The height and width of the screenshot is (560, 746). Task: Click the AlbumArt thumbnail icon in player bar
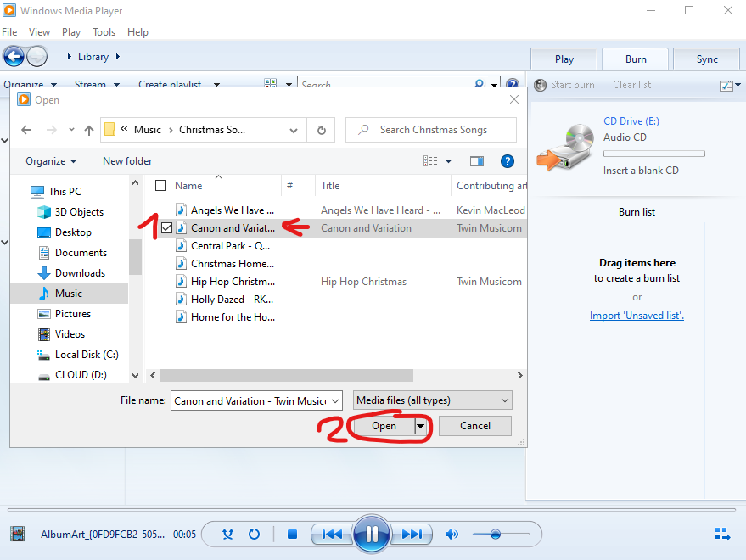pyautogui.click(x=18, y=534)
